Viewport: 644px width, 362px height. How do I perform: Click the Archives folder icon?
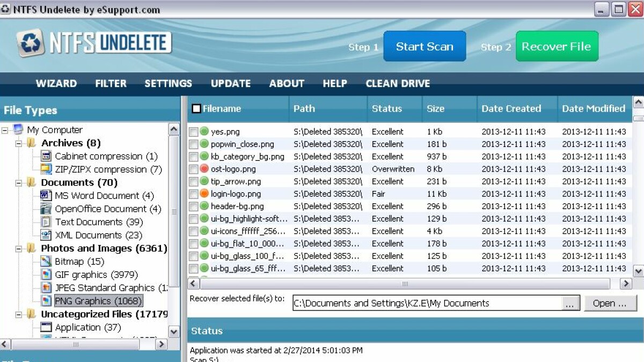[32, 143]
